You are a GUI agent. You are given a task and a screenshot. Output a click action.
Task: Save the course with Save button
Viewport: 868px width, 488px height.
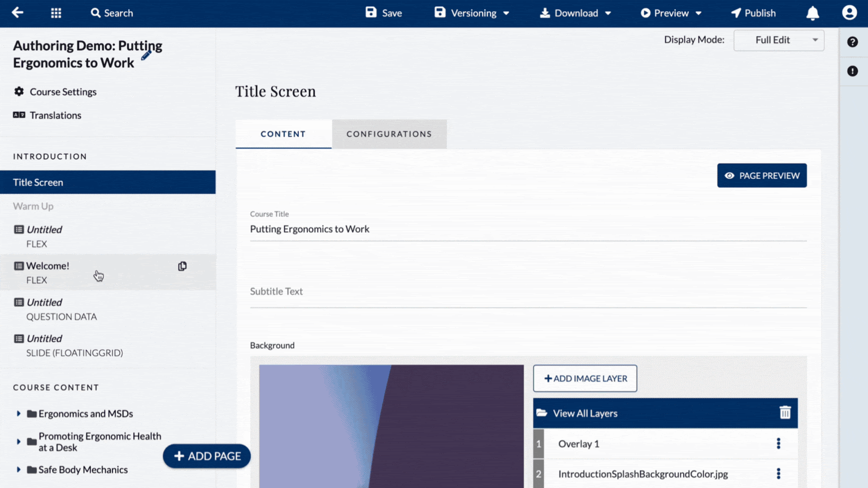click(x=384, y=13)
